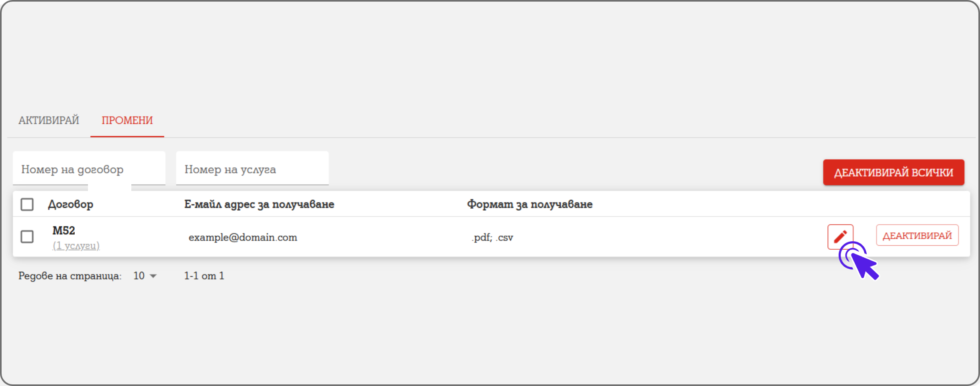This screenshot has width=980, height=386.
Task: Open the (1 услуги) link
Action: [x=76, y=246]
